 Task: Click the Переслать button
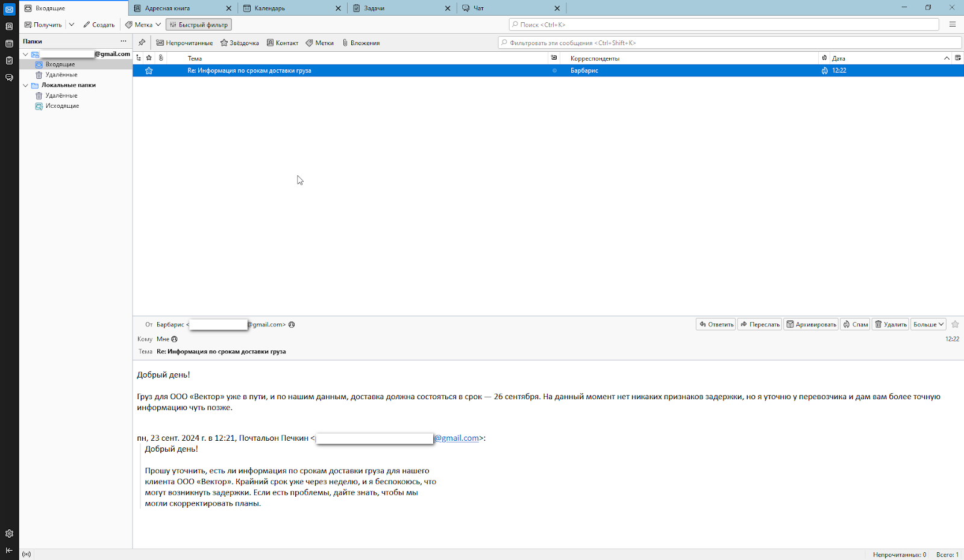pos(760,325)
